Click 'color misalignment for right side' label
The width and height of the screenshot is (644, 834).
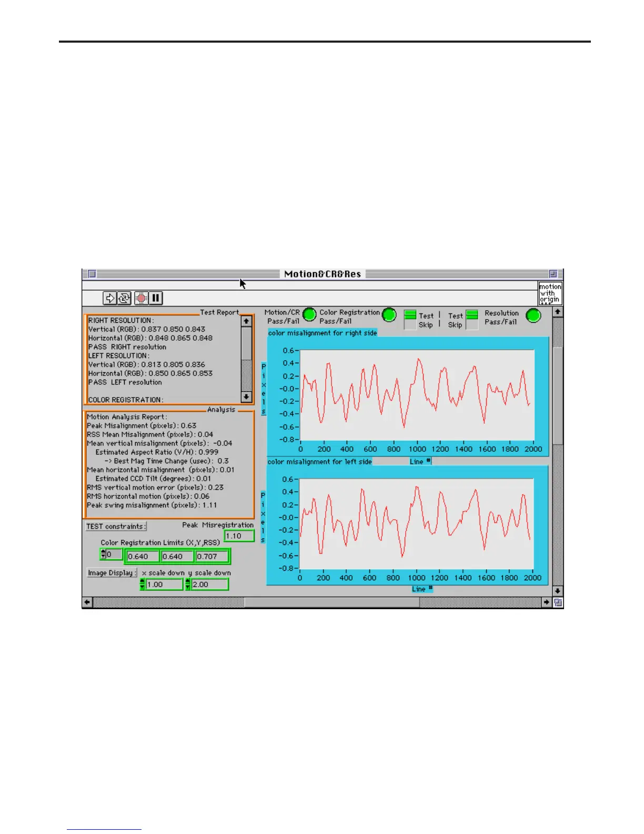323,333
